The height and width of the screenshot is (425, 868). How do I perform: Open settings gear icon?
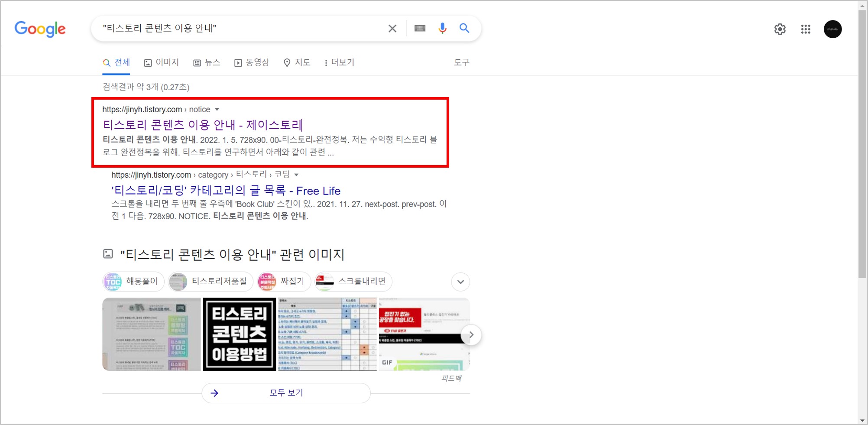[780, 29]
